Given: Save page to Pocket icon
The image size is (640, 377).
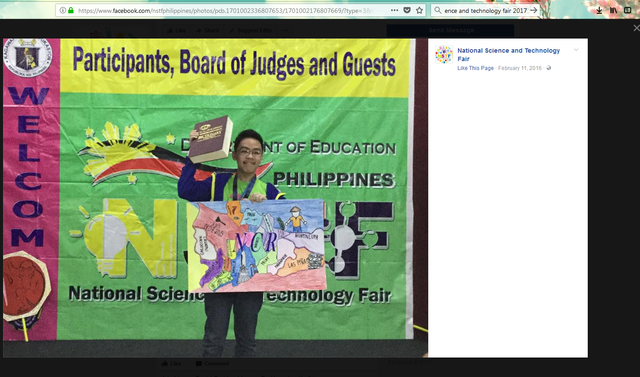Looking at the screenshot, I should (x=407, y=11).
